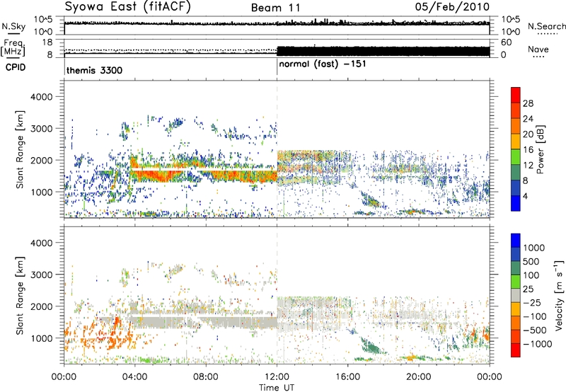566x392 pixels.
Task: Click the power panel's "Slant Range [km]" label
Action: coord(20,149)
